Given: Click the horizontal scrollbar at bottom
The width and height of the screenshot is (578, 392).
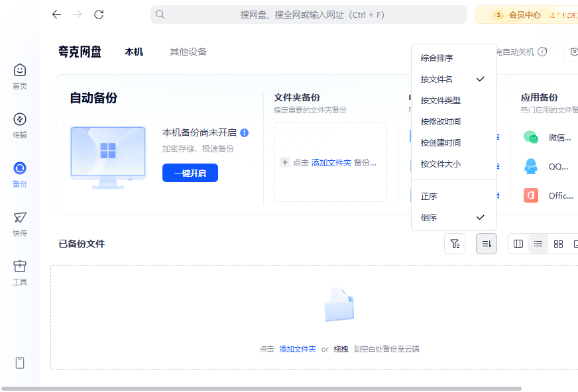Looking at the screenshot, I should (x=261, y=389).
